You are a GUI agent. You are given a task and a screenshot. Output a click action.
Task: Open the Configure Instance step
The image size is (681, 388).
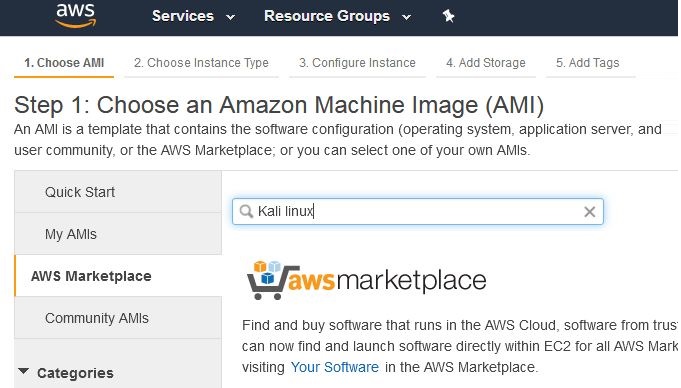click(x=357, y=63)
